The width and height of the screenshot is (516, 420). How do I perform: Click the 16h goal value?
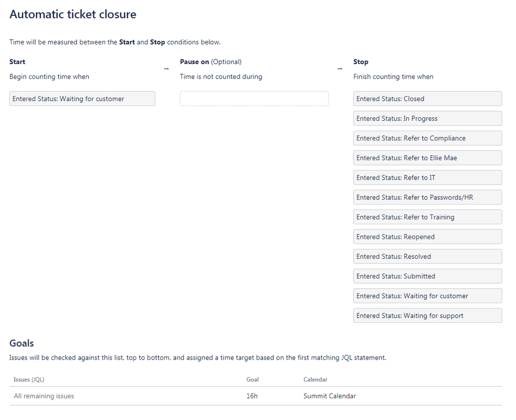click(x=252, y=396)
